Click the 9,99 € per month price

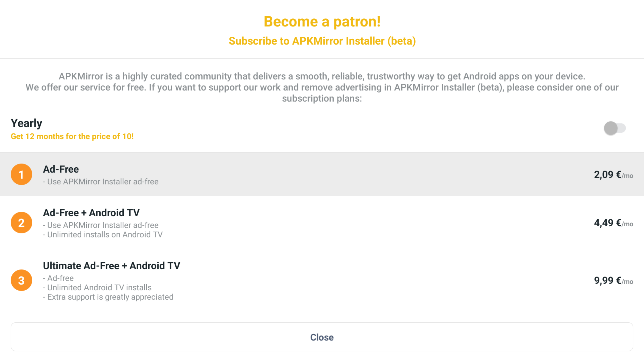(613, 281)
